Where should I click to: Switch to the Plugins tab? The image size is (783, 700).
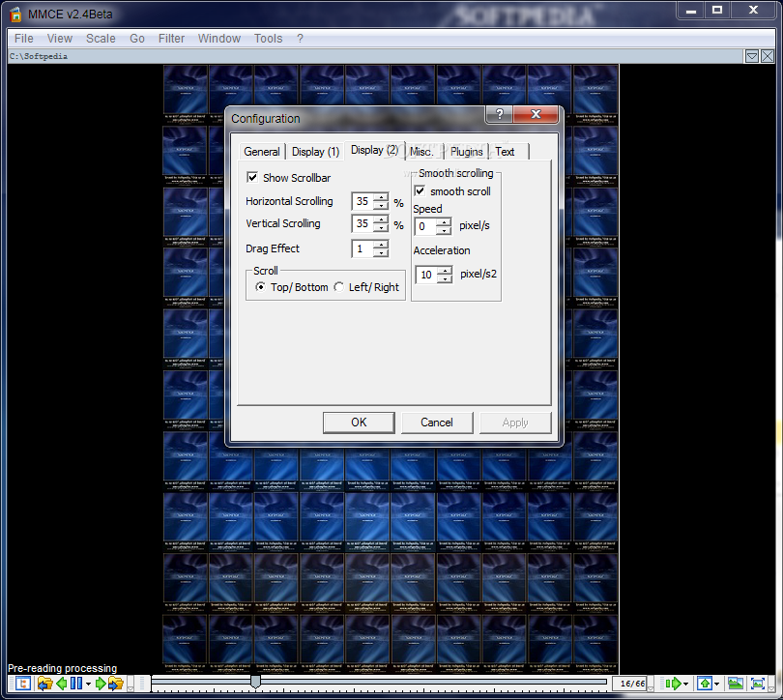[x=466, y=151]
